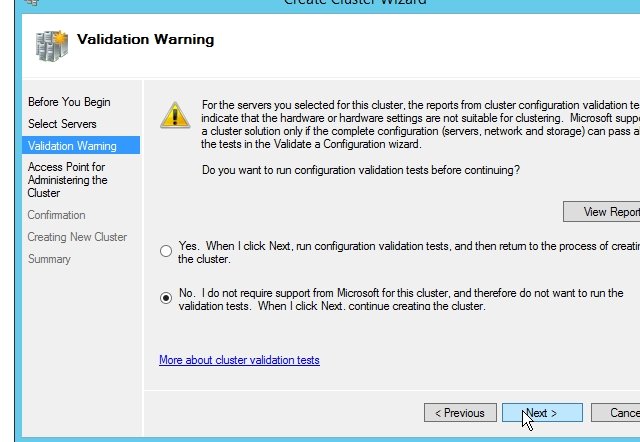Click the Validation Warning cluster servers icon
This screenshot has width=640, height=442.
[52, 46]
